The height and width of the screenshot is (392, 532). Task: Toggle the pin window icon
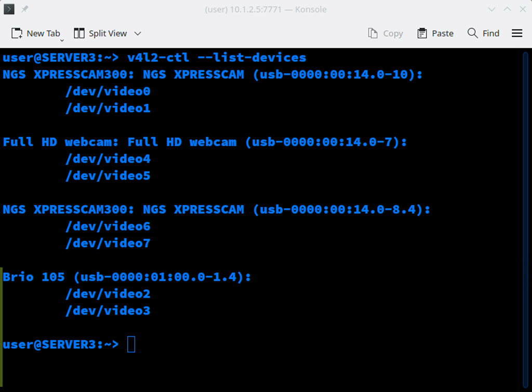point(25,9)
